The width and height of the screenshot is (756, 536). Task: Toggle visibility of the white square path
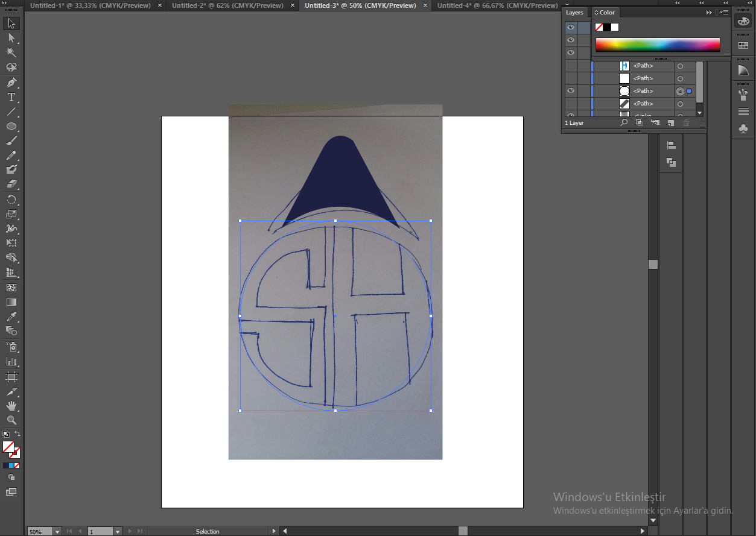tap(570, 78)
